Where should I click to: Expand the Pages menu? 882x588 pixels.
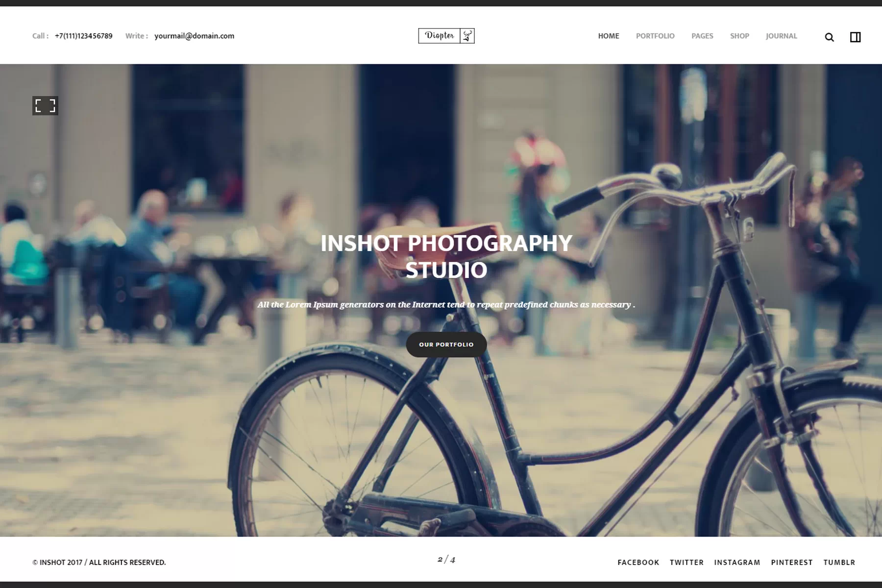coord(702,36)
